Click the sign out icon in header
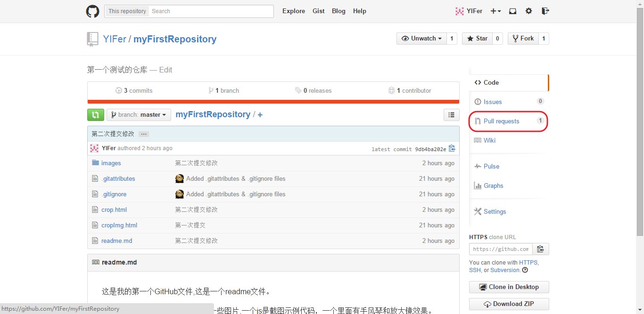Screen dimensions: 644x314 coord(545,11)
